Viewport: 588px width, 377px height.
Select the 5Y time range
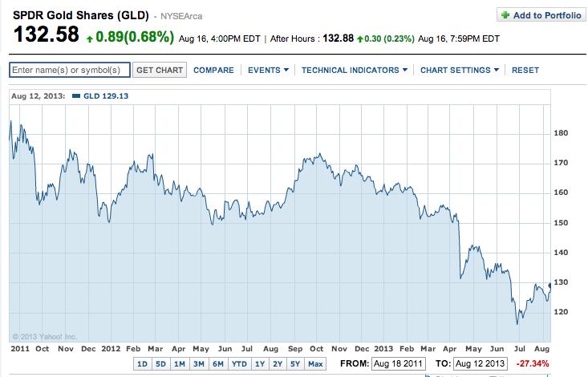(x=295, y=364)
